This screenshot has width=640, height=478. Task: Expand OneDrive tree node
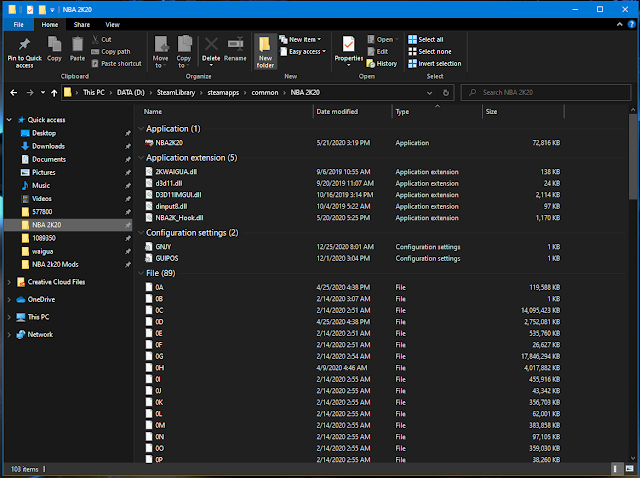tap(9, 300)
